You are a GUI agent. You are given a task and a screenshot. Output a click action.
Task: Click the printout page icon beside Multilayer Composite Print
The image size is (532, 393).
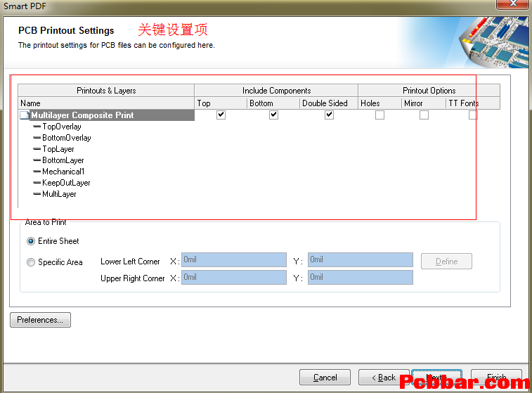point(25,115)
